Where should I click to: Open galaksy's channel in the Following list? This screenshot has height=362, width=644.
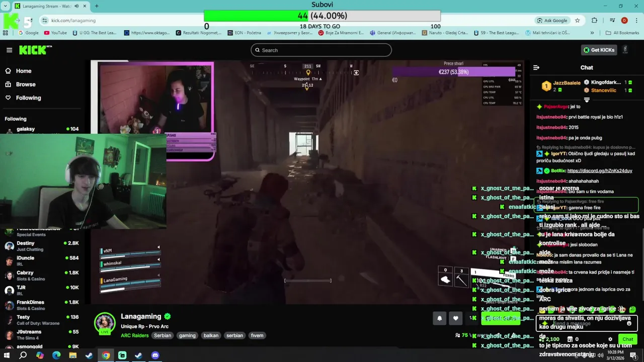(41, 129)
